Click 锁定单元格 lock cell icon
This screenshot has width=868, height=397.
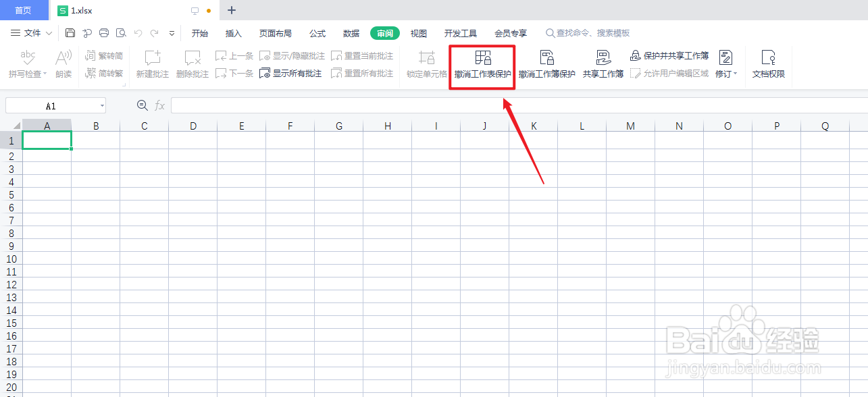427,58
